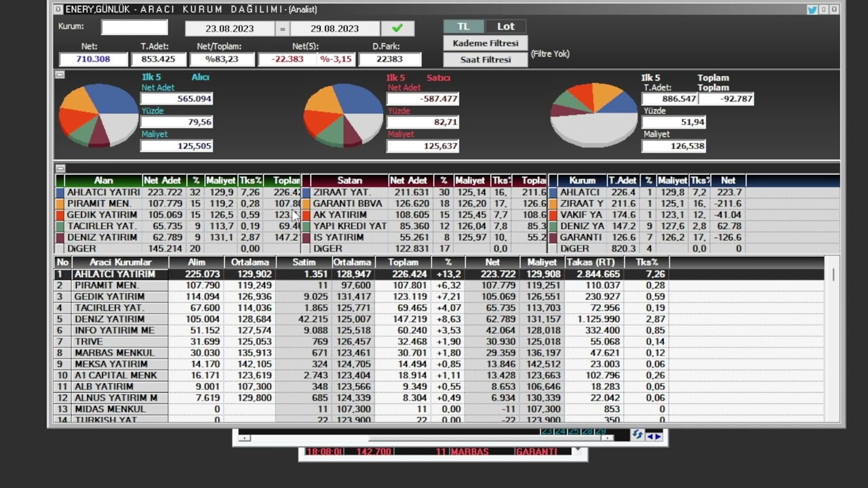Image resolution: width=868 pixels, height=488 pixels.
Task: Click maroon swatch beside IS YATIRIM
Action: coord(307,237)
